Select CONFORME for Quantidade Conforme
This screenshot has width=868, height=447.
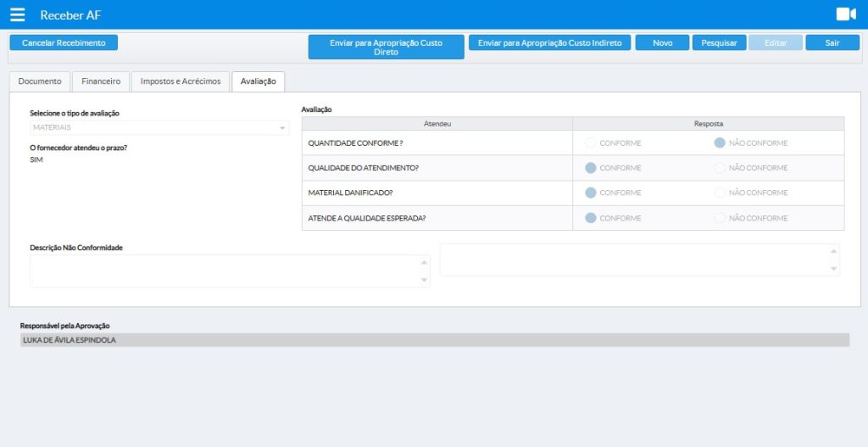pyautogui.click(x=591, y=143)
